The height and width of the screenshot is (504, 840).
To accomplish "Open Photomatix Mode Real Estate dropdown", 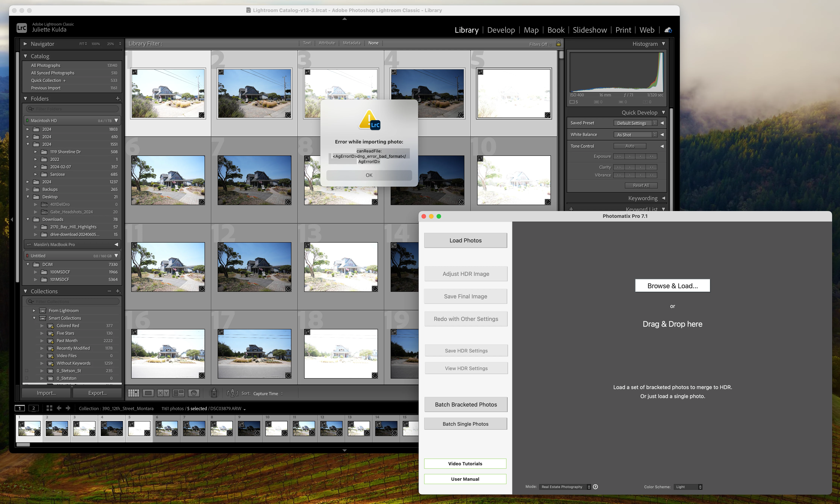I will (565, 487).
